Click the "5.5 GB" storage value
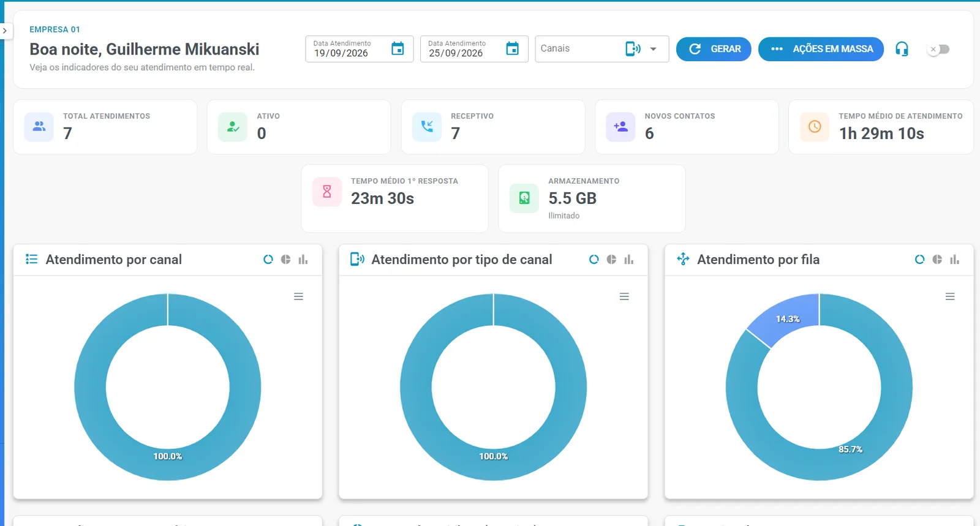 [x=572, y=198]
